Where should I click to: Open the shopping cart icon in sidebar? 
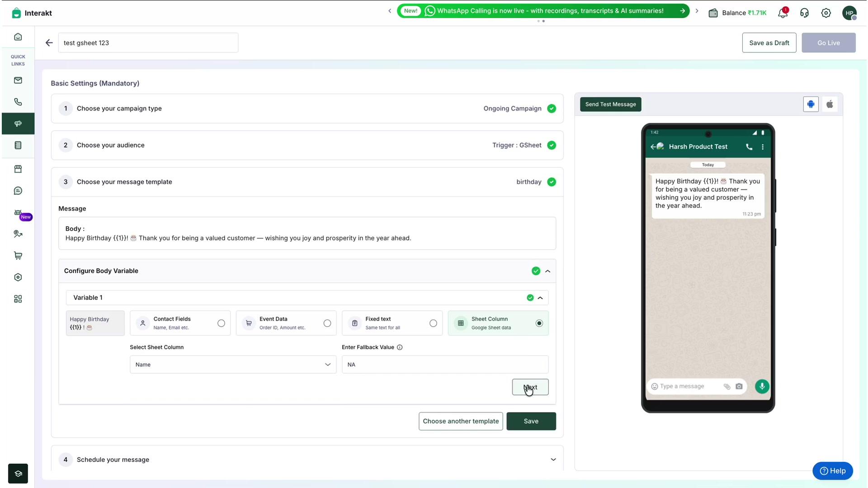click(x=18, y=256)
